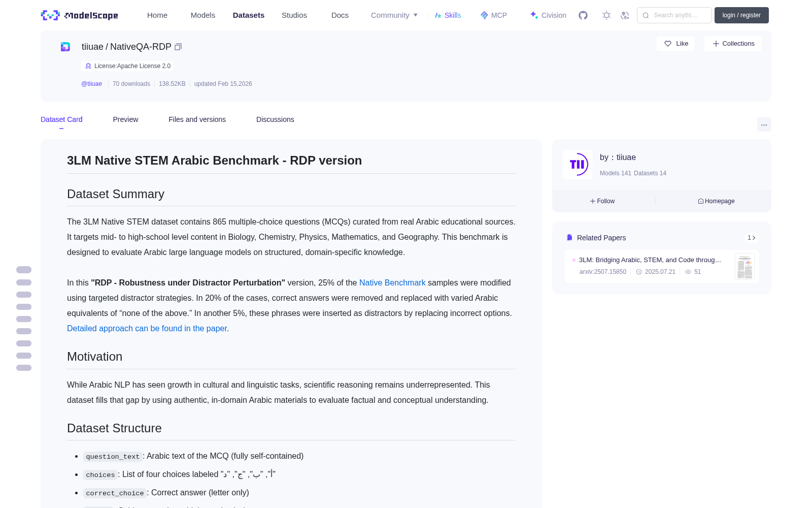Open Files and versions tab

(x=197, y=119)
